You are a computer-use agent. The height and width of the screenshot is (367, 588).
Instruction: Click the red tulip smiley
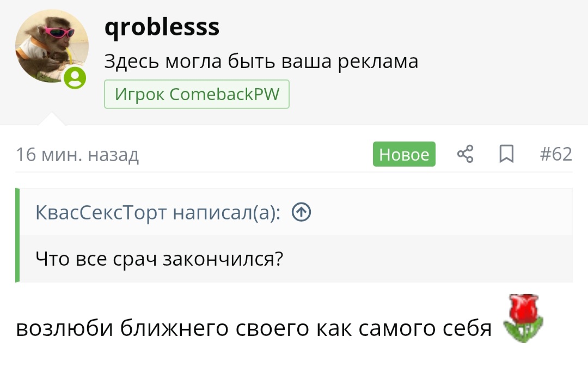523,318
